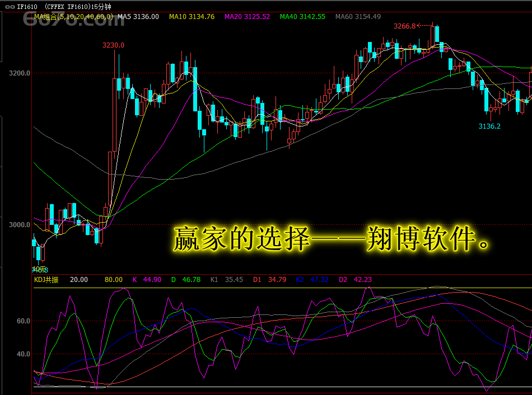This screenshot has width=532, height=395.
Task: Open the MA组合(5,10,20,40,60,0) indicator label
Action: [73, 17]
